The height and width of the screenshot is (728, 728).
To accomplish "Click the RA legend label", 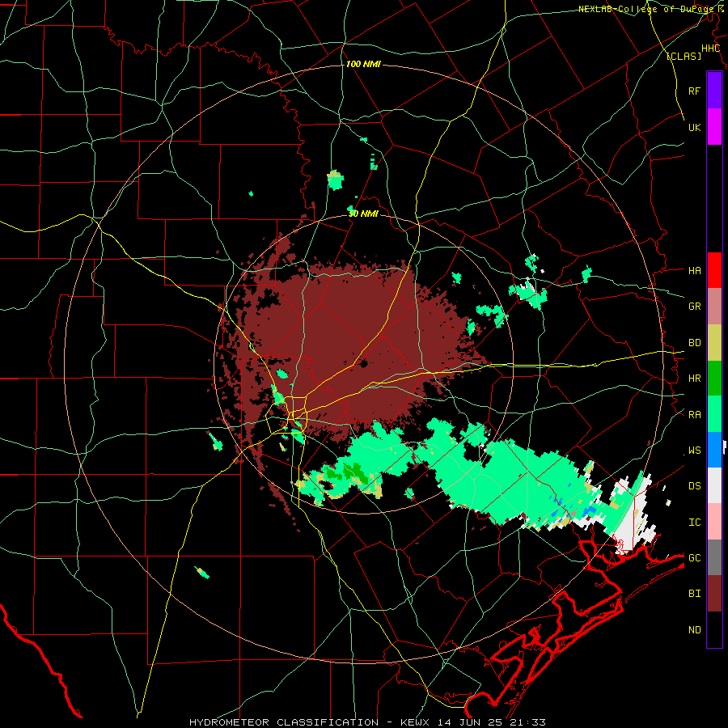I will click(694, 415).
